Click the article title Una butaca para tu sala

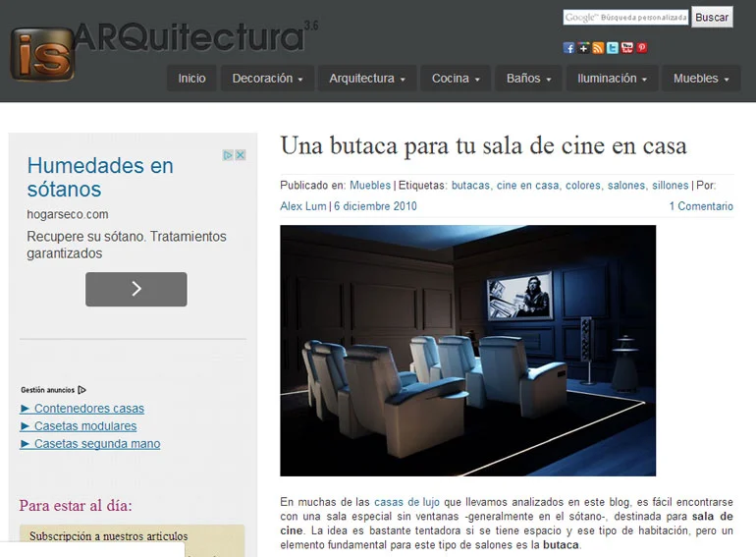click(x=484, y=145)
